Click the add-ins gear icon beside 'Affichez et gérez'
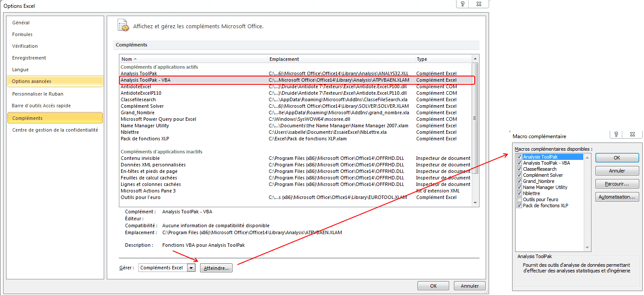This screenshot has width=644, height=295. click(x=123, y=25)
